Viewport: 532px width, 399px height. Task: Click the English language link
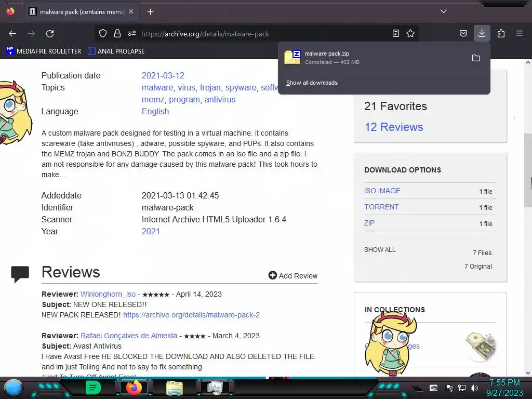155,111
